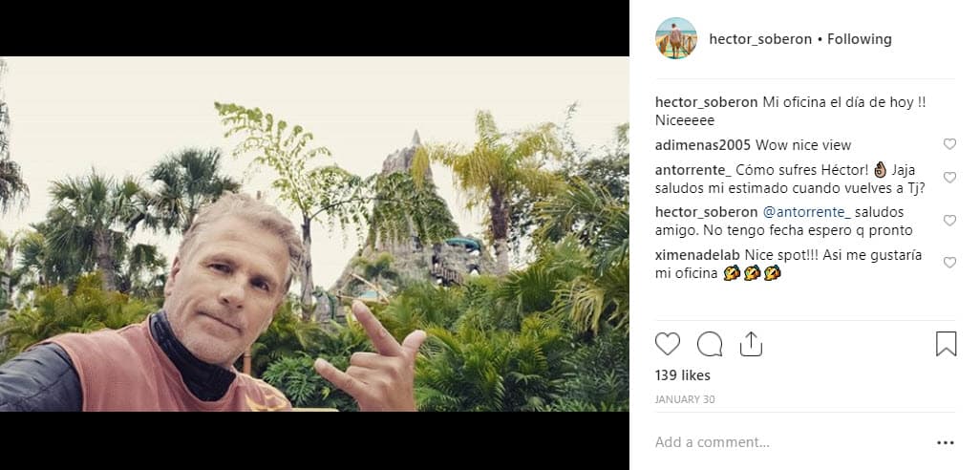Image resolution: width=980 pixels, height=470 pixels.
Task: Visit antorrente_ commenter profile
Action: (x=693, y=170)
